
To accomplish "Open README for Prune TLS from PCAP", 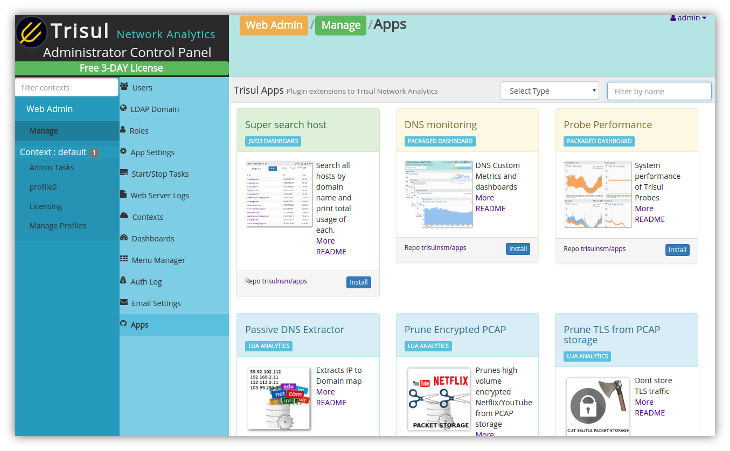I will pos(649,413).
